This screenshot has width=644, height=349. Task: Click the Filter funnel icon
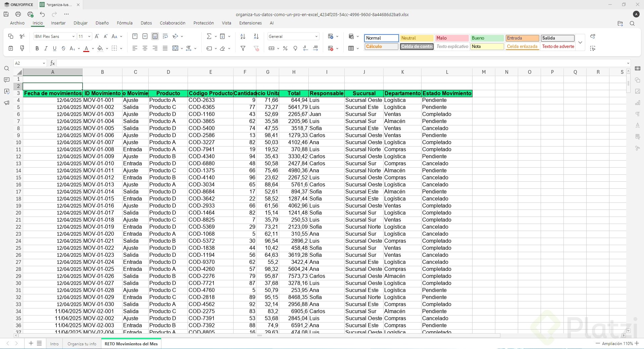pos(243,48)
